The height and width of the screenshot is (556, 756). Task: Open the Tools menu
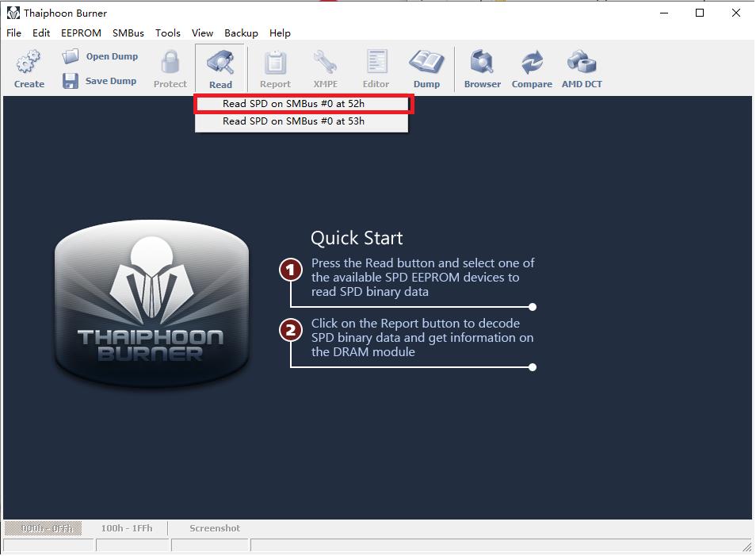(x=168, y=33)
